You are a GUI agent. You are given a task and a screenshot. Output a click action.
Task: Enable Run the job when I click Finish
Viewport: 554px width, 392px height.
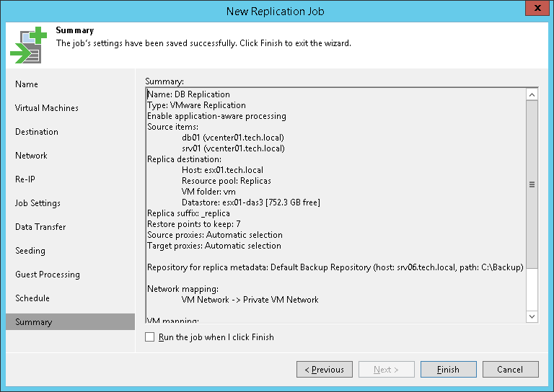tap(149, 337)
